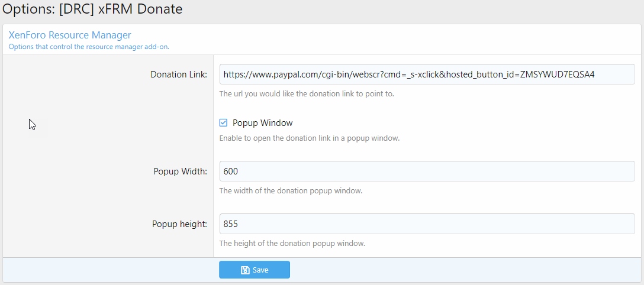Click the Popup Window checkbox label text

click(262, 123)
